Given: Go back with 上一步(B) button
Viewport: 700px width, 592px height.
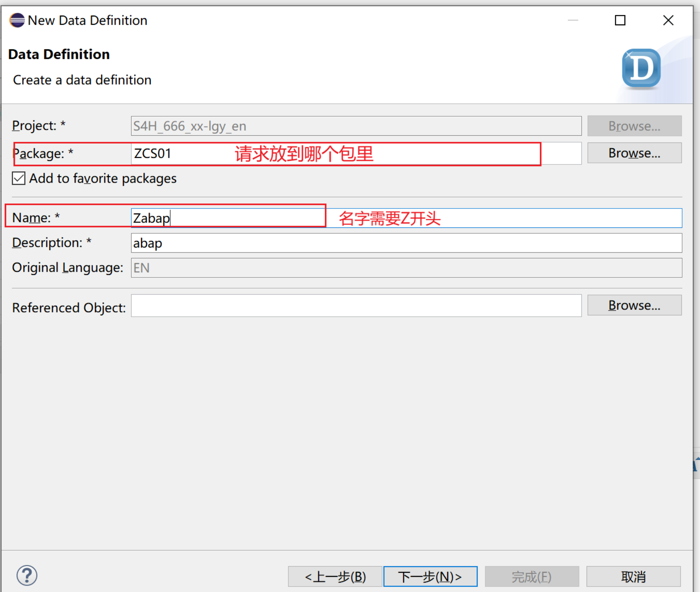Looking at the screenshot, I should [x=335, y=576].
